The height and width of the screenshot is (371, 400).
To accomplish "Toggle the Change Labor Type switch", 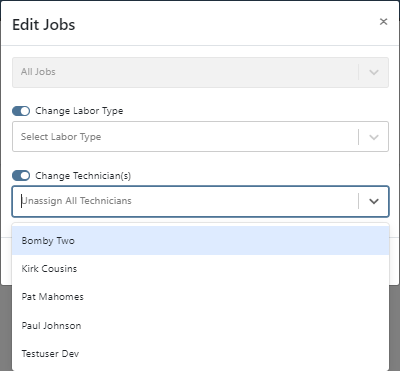I will click(x=21, y=111).
